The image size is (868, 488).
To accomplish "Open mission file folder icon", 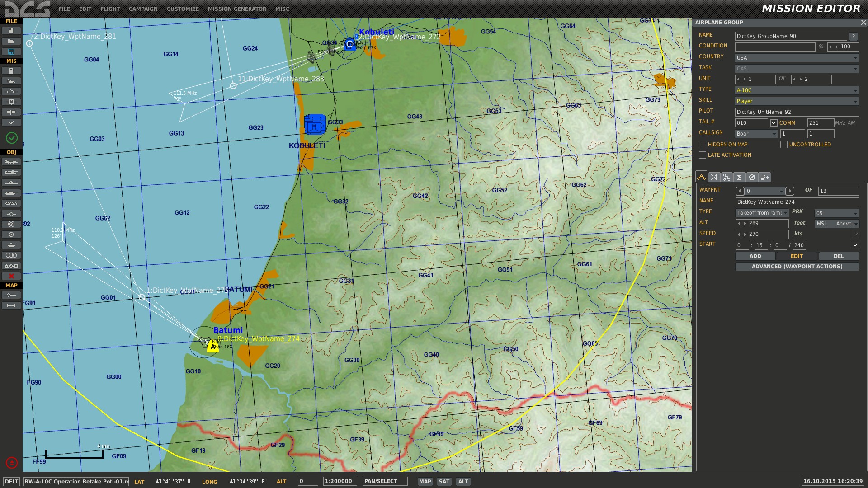I will (x=11, y=41).
